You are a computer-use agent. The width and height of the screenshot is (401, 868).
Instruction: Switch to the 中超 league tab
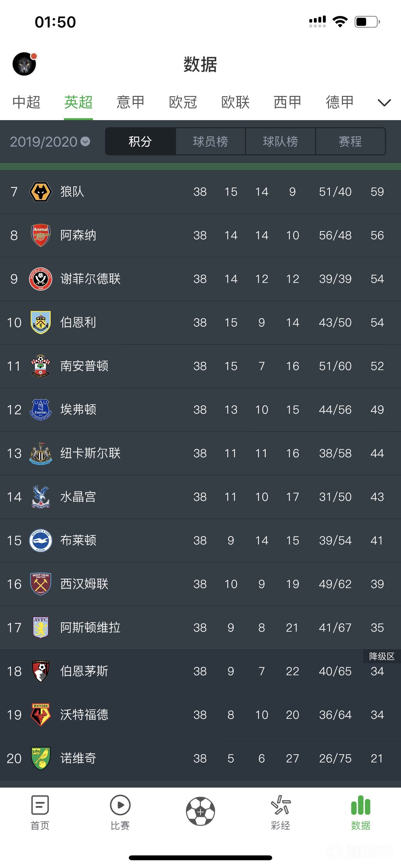coord(26,102)
